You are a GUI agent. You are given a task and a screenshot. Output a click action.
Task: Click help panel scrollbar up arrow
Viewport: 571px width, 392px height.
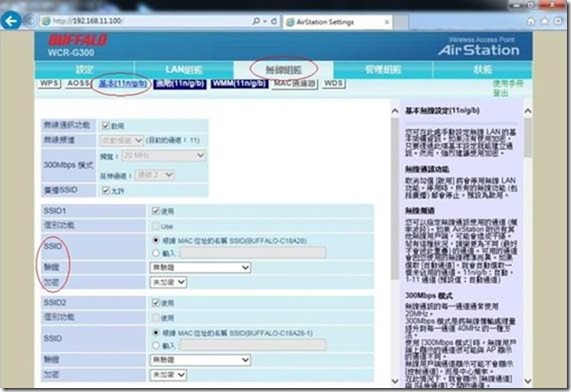pyautogui.click(x=528, y=111)
